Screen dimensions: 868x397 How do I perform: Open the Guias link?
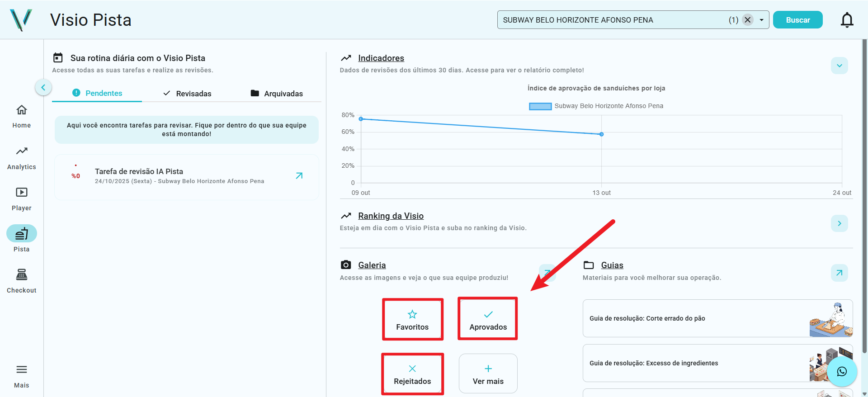coord(612,265)
